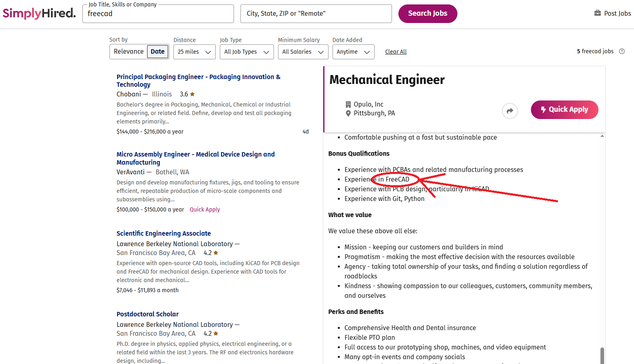Expand the All Job Types dropdown

point(246,52)
